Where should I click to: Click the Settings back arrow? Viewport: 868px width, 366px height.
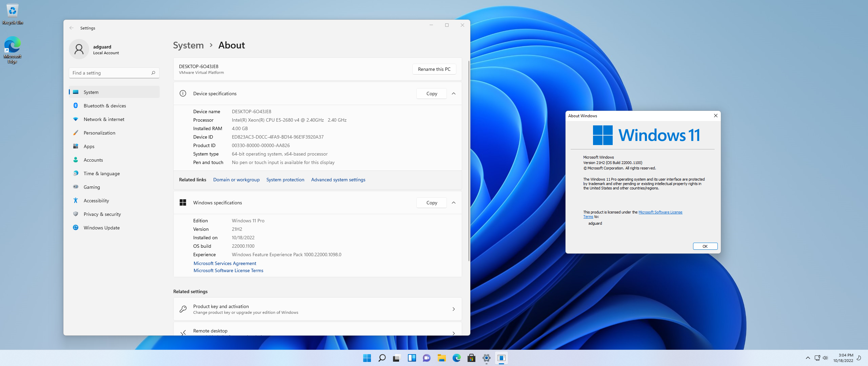point(72,28)
